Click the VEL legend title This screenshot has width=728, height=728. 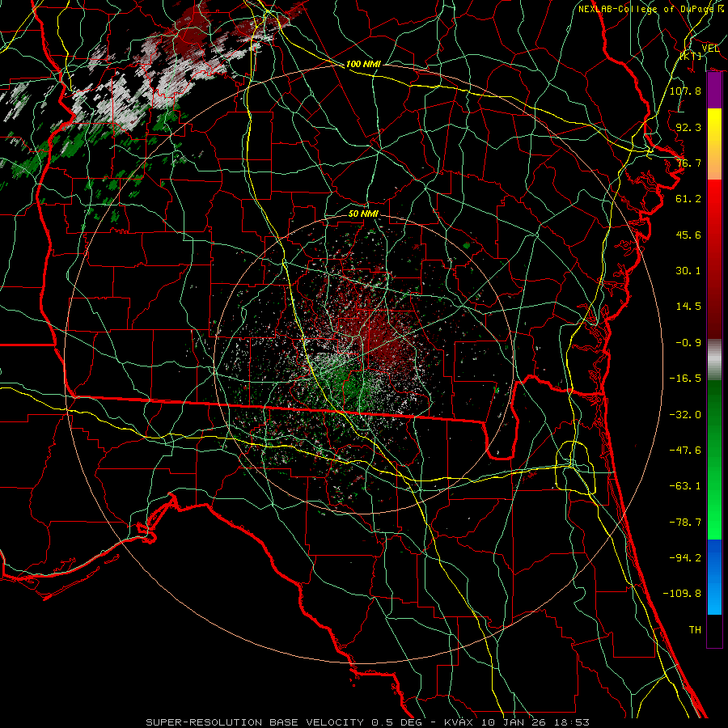pyautogui.click(x=710, y=49)
